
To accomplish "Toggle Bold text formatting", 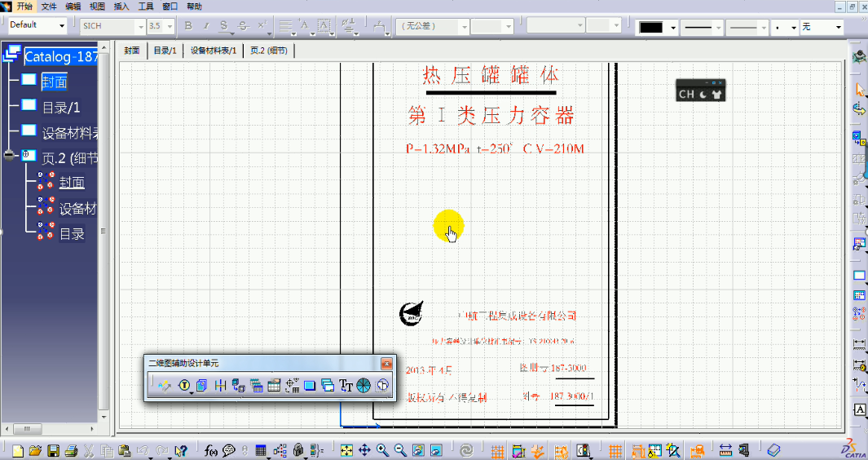I will (x=188, y=26).
